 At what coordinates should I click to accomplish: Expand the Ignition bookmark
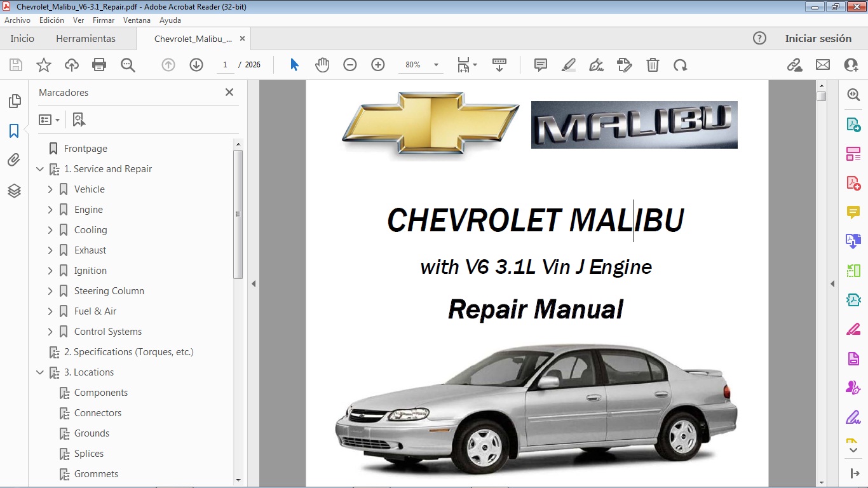[x=50, y=271]
